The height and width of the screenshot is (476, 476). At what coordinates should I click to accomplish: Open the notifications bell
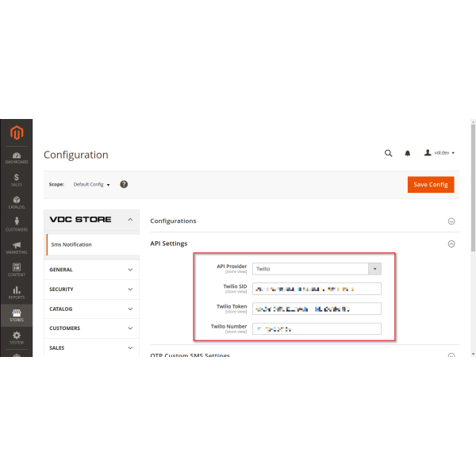tap(408, 153)
